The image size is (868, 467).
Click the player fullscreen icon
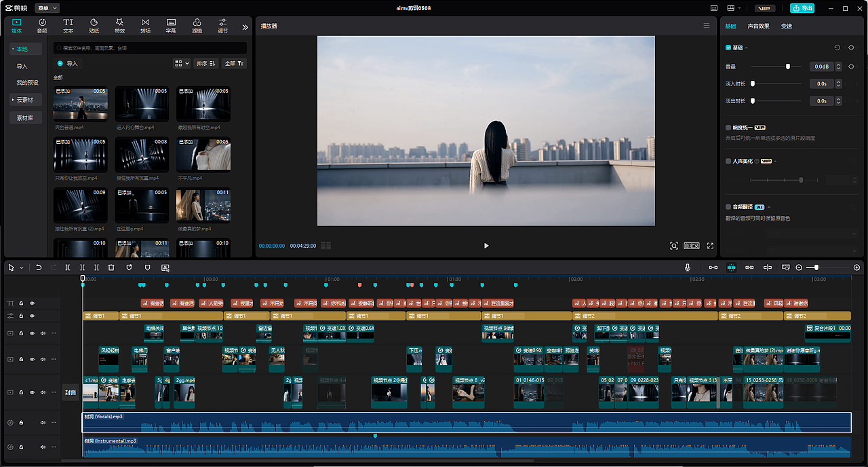pos(711,246)
